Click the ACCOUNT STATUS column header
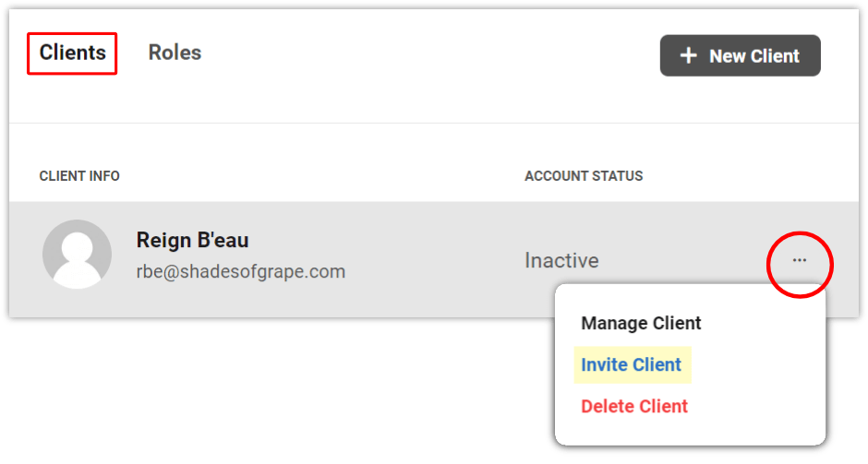868x464 pixels. point(584,176)
